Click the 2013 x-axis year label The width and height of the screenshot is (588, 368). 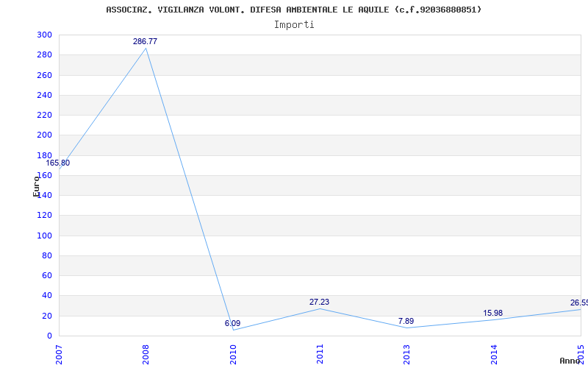tap(407, 355)
